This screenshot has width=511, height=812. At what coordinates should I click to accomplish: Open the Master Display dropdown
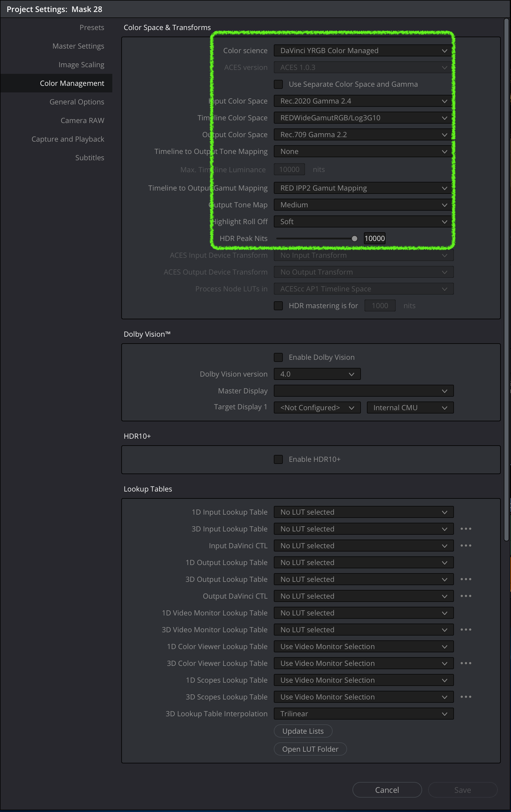[364, 391]
